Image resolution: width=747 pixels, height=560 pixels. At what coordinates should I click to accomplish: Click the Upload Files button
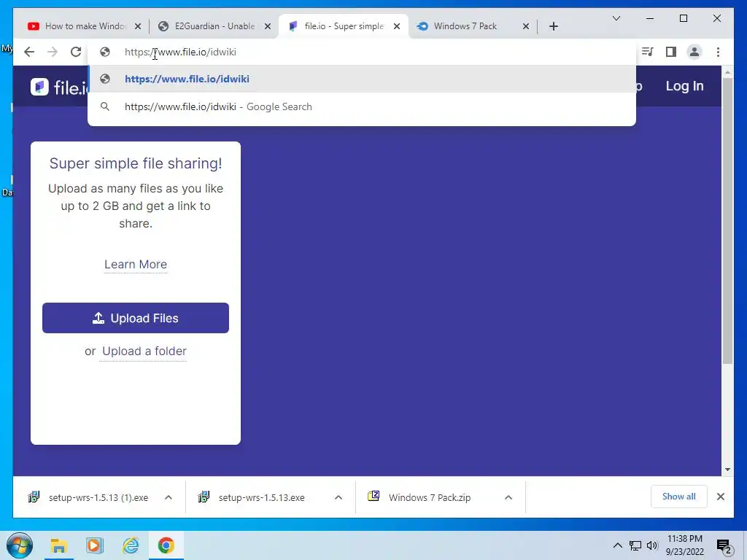(136, 318)
